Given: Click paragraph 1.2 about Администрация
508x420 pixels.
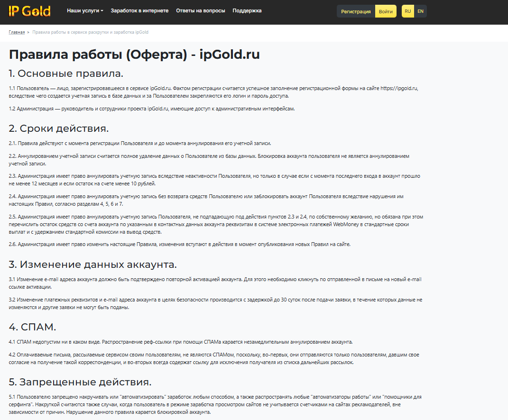Looking at the screenshot, I should click(152, 109).
